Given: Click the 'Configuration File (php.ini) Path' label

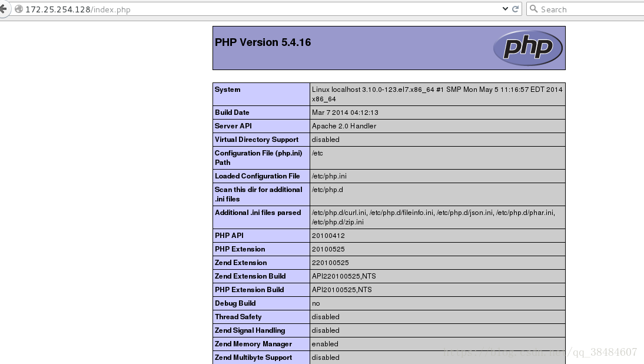Looking at the screenshot, I should [x=258, y=158].
